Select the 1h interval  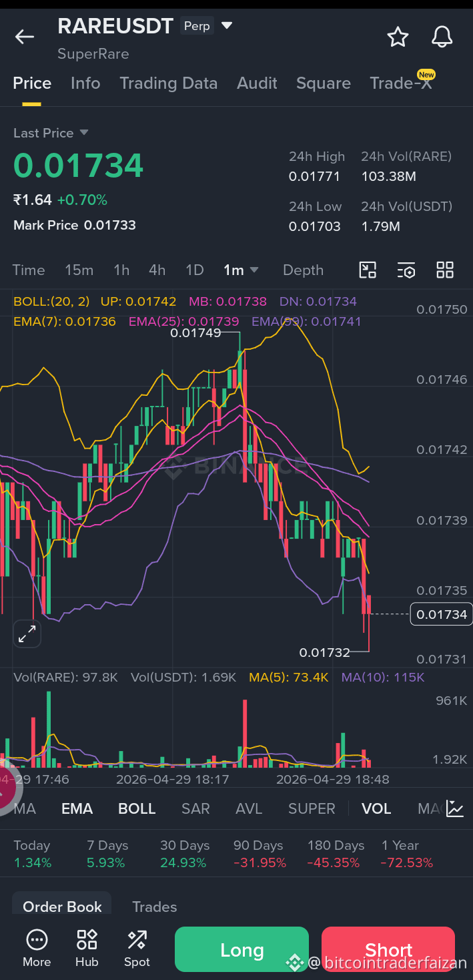point(121,270)
